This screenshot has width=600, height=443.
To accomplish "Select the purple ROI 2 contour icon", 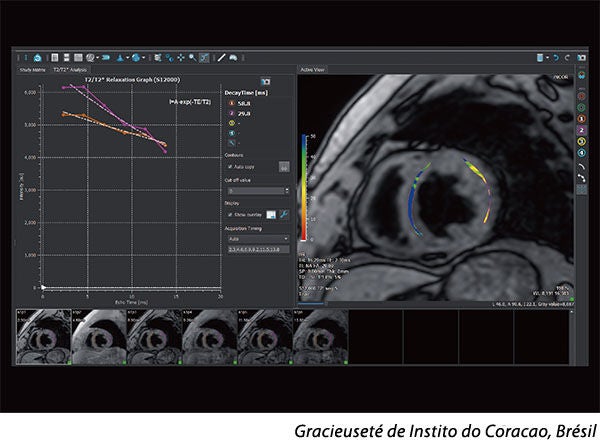I will (x=581, y=130).
